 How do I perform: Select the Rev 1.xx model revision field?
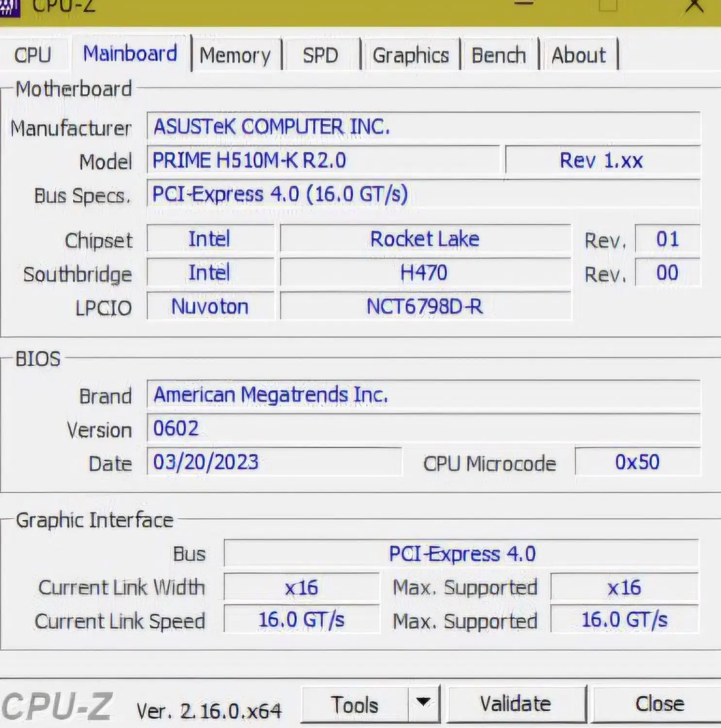pos(603,160)
